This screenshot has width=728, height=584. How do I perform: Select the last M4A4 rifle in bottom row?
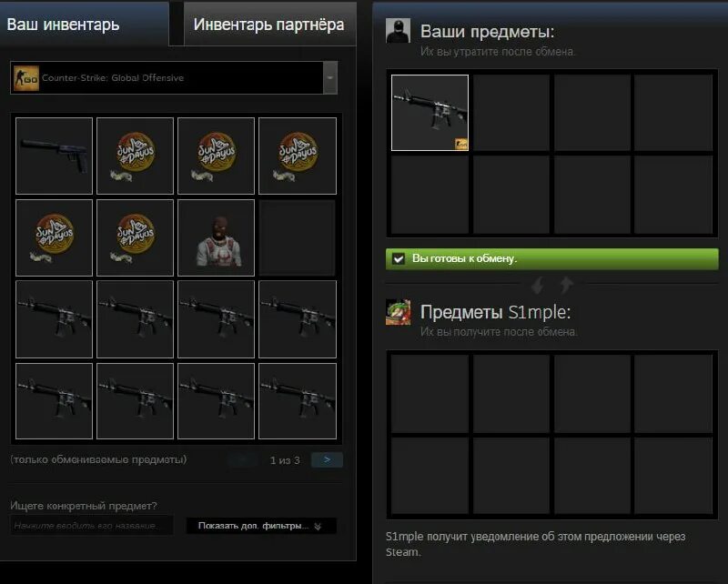298,401
